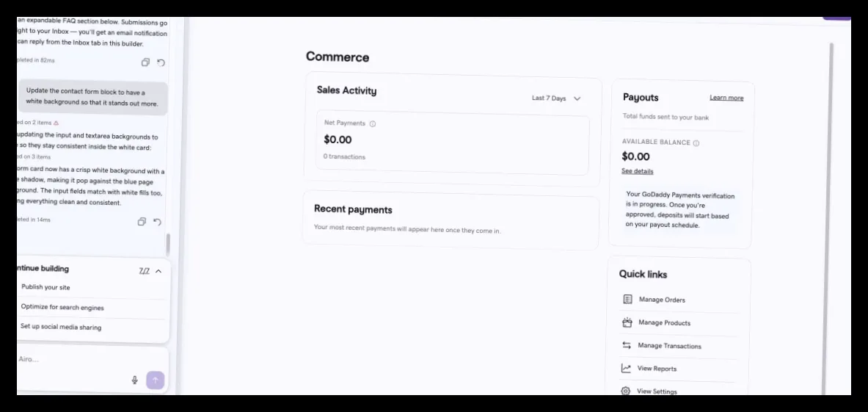Click the main page vertical scrollbar
Viewport: 868px width, 412px height.
828,219
